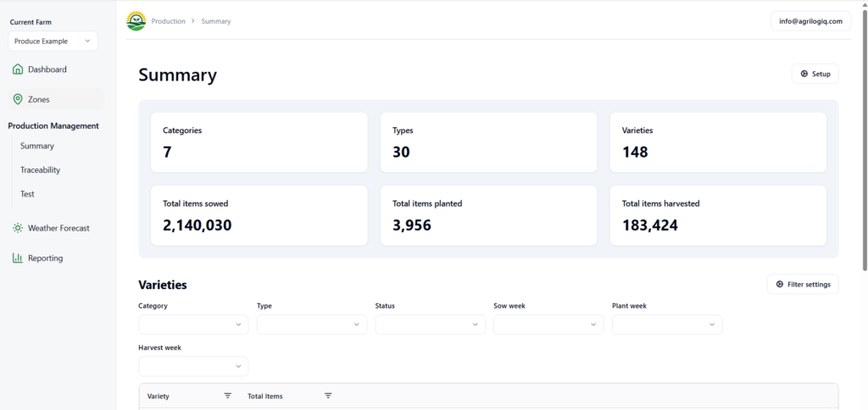The width and height of the screenshot is (868, 410).
Task: Click the Total Items column filter icon
Action: (328, 396)
